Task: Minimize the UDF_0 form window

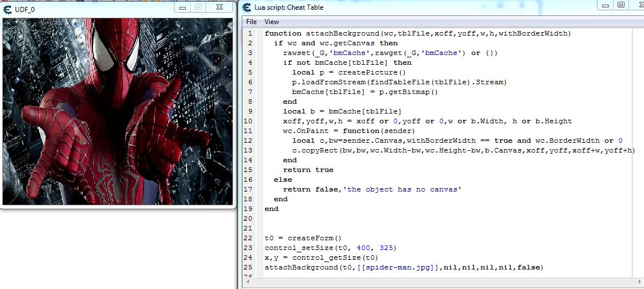Action: [x=183, y=7]
